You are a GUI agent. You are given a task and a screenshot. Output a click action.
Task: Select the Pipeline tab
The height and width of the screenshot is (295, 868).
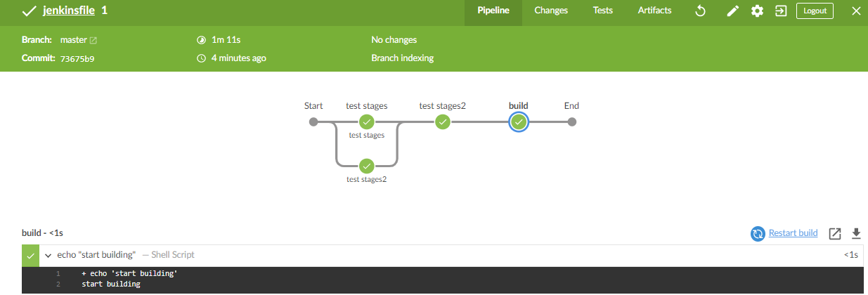492,11
